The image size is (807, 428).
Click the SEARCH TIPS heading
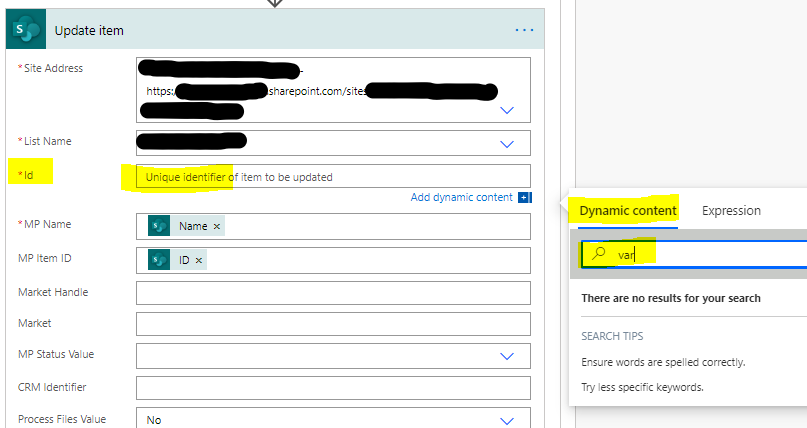[x=612, y=336]
